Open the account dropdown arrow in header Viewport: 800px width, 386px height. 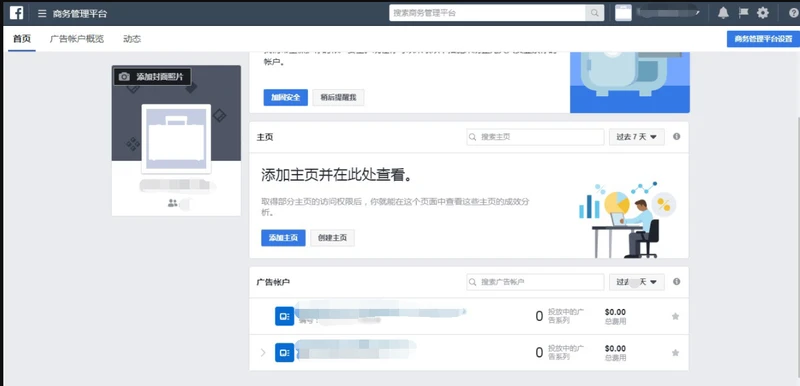click(697, 13)
